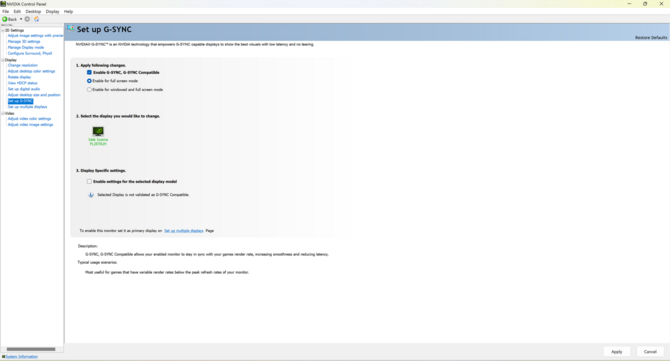Click the System Information icon at bottom left
Image resolution: width=670 pixels, height=361 pixels.
click(3, 357)
